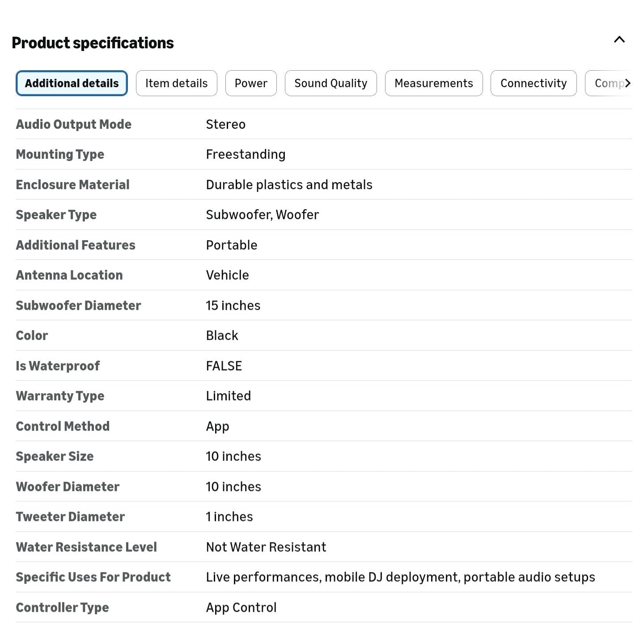Select the 15 inches value
Viewport: 644px width, 644px height.
point(233,305)
